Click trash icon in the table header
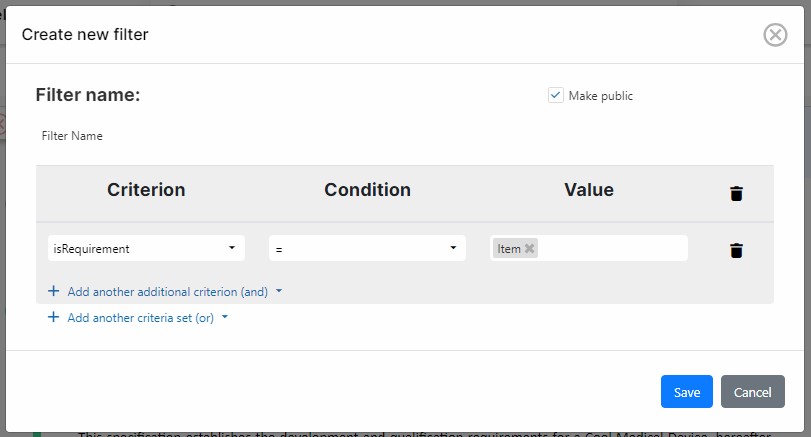 tap(736, 193)
